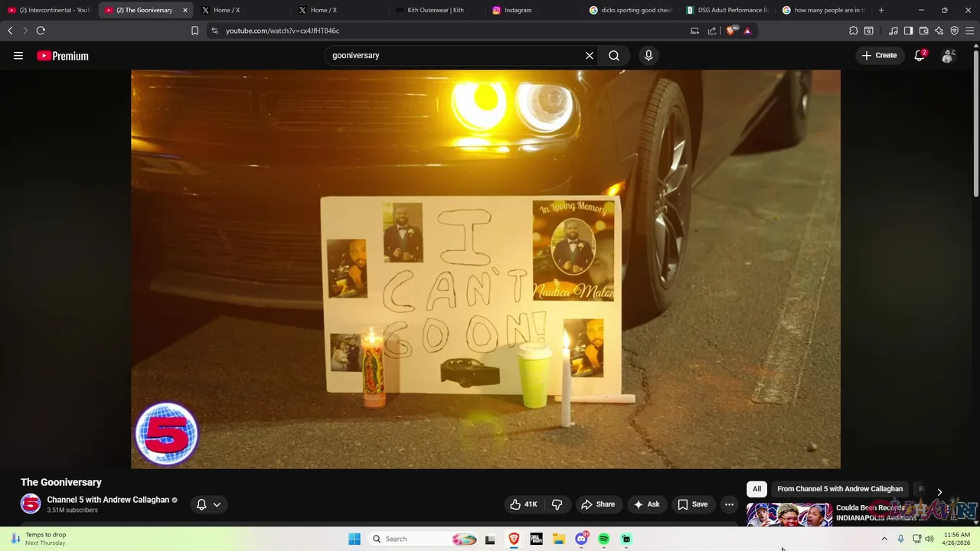This screenshot has width=980, height=551.
Task: Open Discord from the taskbar
Action: point(582,539)
